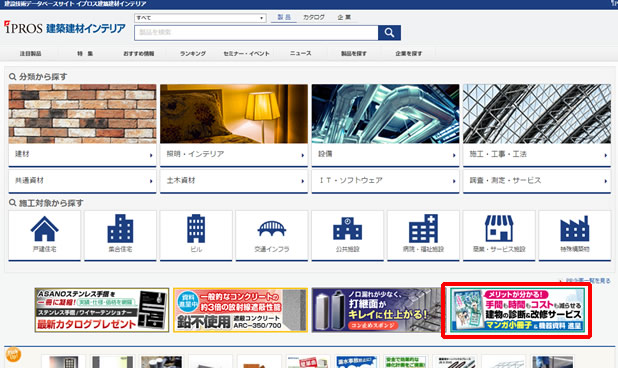Image resolution: width=618 pixels, height=368 pixels.
Task: Open the すべて category dropdown
Action: tap(200, 18)
